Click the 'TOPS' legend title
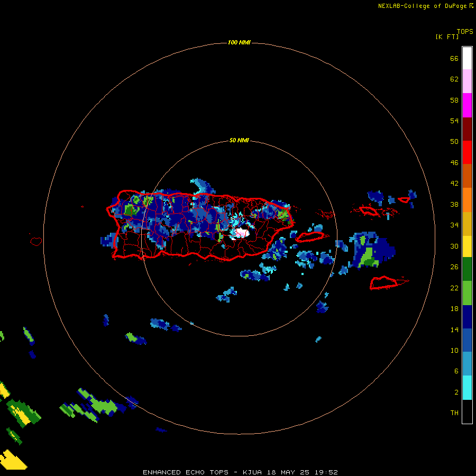 465,32
